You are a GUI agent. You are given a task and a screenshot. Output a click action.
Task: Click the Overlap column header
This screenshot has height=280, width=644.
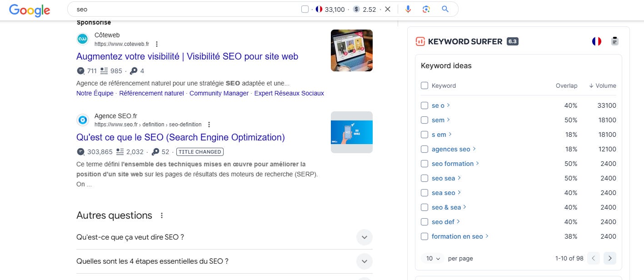click(x=566, y=85)
